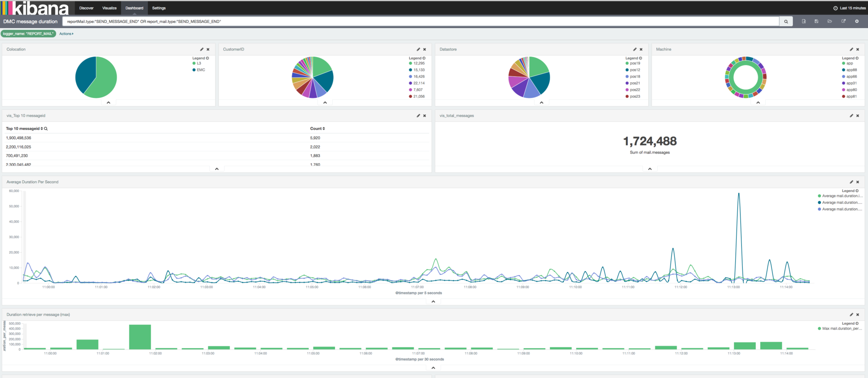This screenshot has height=378, width=868.
Task: Toggle the CustomerID legend
Action: tap(417, 58)
